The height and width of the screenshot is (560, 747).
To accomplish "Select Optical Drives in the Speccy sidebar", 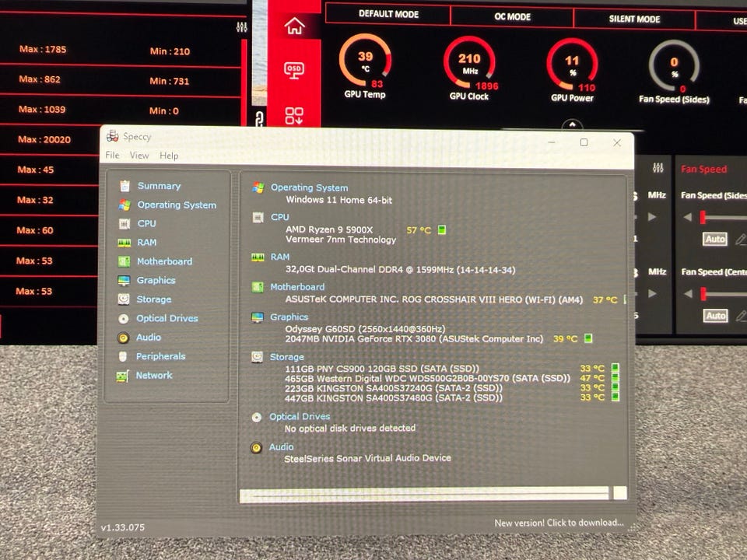I will tap(167, 318).
